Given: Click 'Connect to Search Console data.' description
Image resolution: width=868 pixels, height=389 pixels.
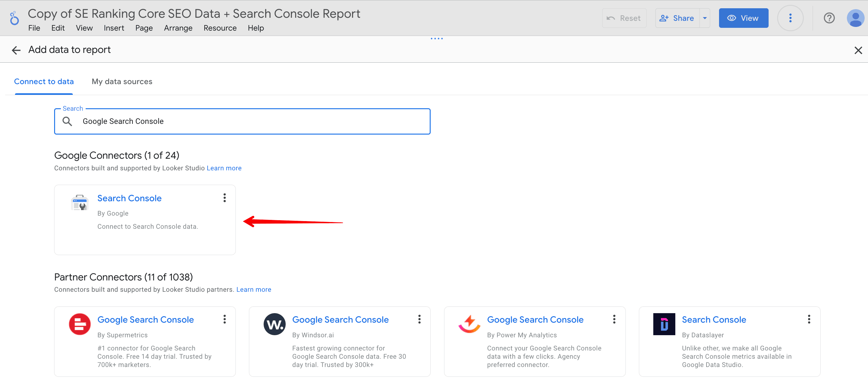Looking at the screenshot, I should 148,227.
